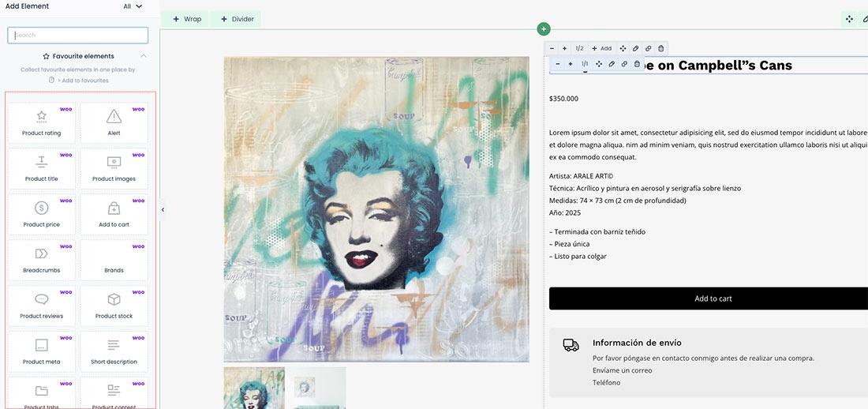Open the All filter dropdown

point(133,6)
